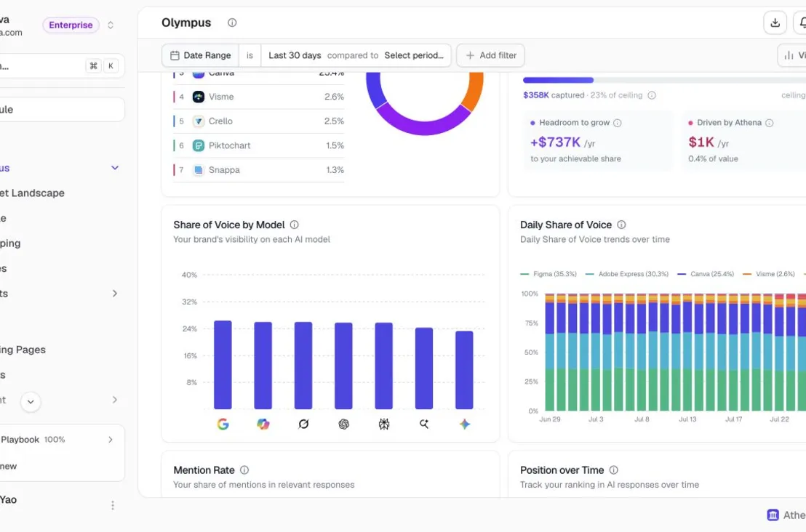The height and width of the screenshot is (532, 806).
Task: Click the Command-K shortcut search field
Action: pos(62,65)
